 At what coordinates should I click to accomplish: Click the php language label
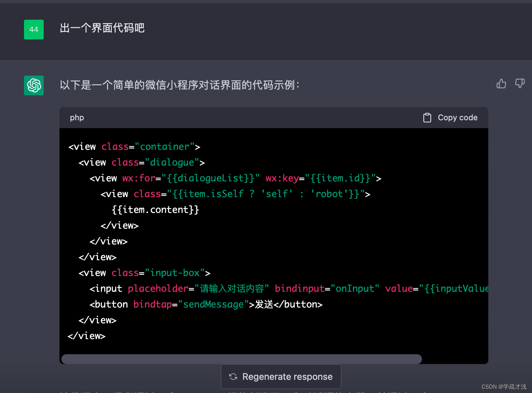click(x=77, y=118)
